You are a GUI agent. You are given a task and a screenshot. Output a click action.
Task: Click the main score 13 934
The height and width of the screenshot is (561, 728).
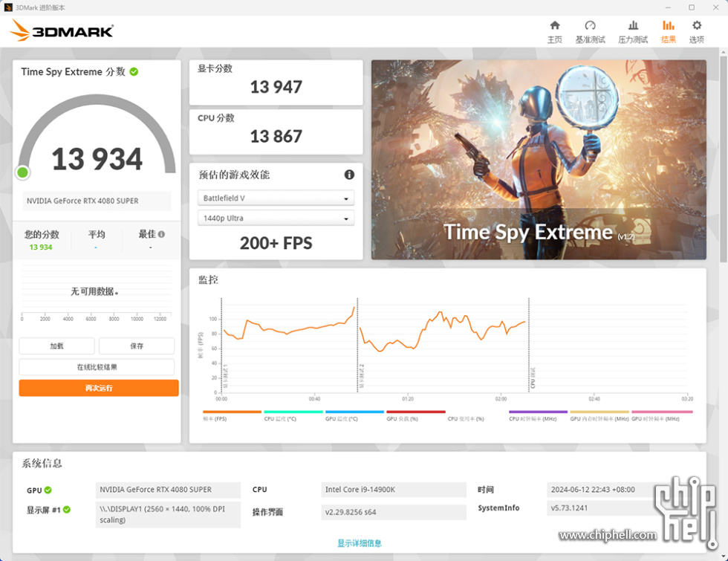click(97, 159)
